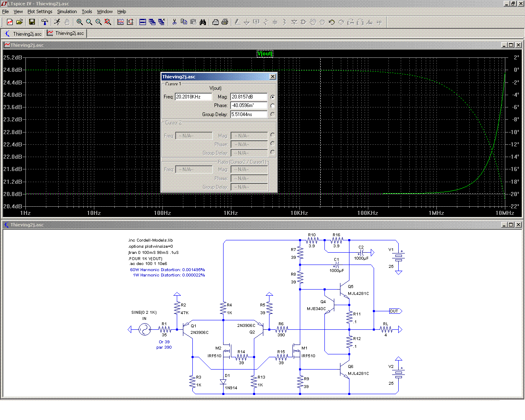Image resolution: width=525 pixels, height=420 pixels.
Task: Open the Tools menu
Action: tap(87, 11)
